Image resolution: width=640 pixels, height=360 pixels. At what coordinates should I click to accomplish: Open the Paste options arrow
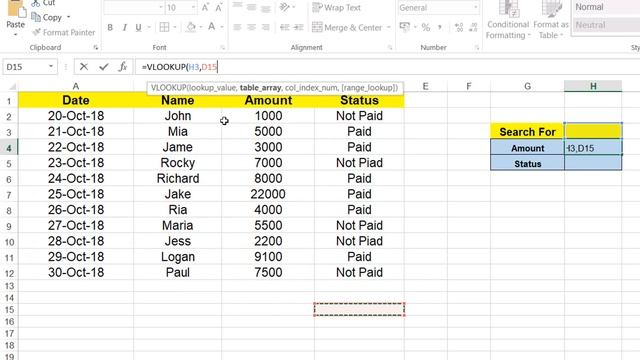click(16, 35)
